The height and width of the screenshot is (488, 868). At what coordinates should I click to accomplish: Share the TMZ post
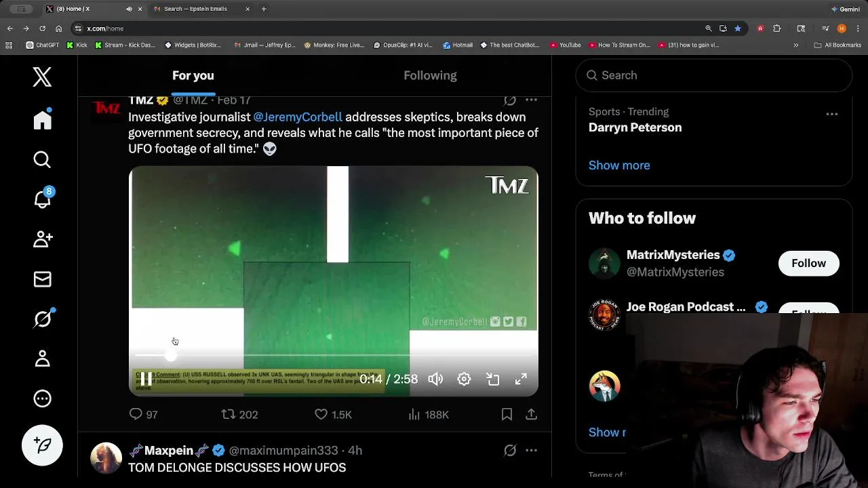pyautogui.click(x=532, y=414)
